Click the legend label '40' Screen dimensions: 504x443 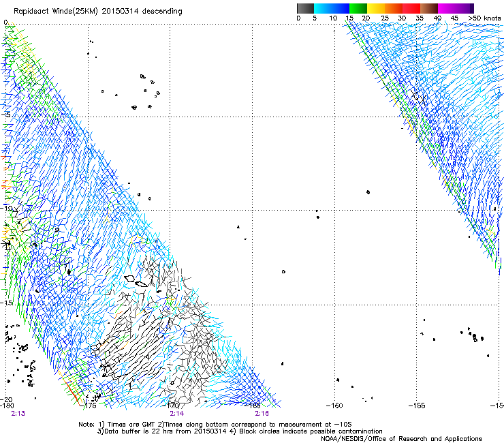437,18
